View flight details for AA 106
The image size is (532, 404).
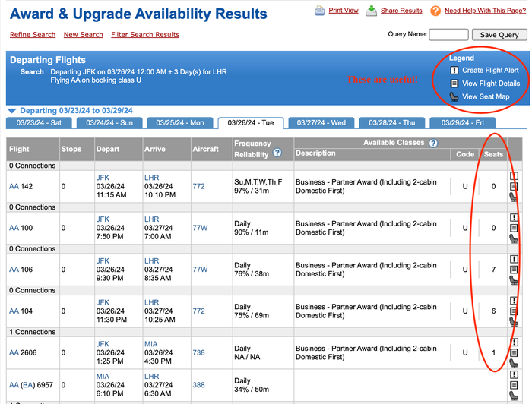[x=514, y=270]
